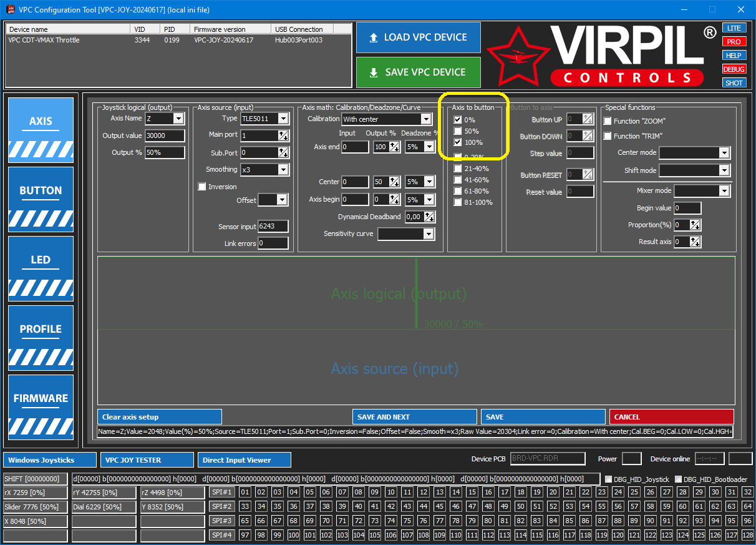Switch to LITE mode button

coord(734,28)
